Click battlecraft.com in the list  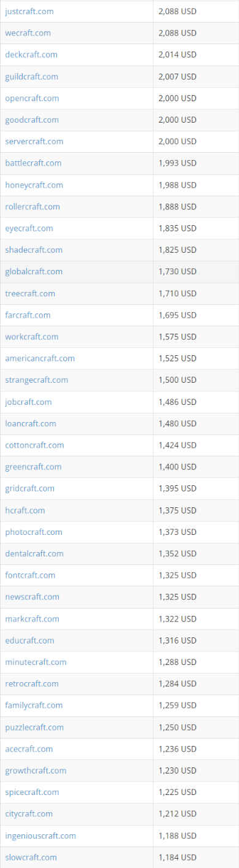point(33,163)
